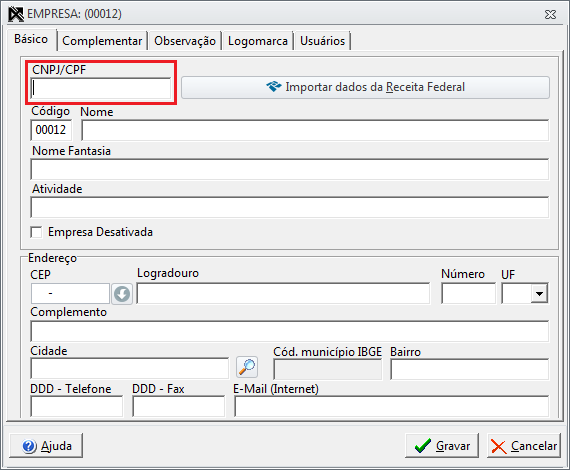
Task: Go to the Usuários tab
Action: (x=322, y=41)
